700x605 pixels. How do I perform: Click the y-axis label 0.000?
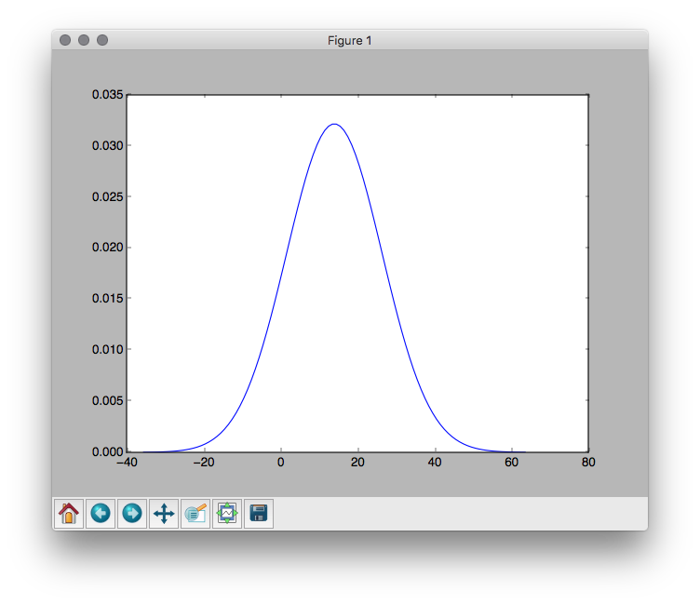[107, 451]
